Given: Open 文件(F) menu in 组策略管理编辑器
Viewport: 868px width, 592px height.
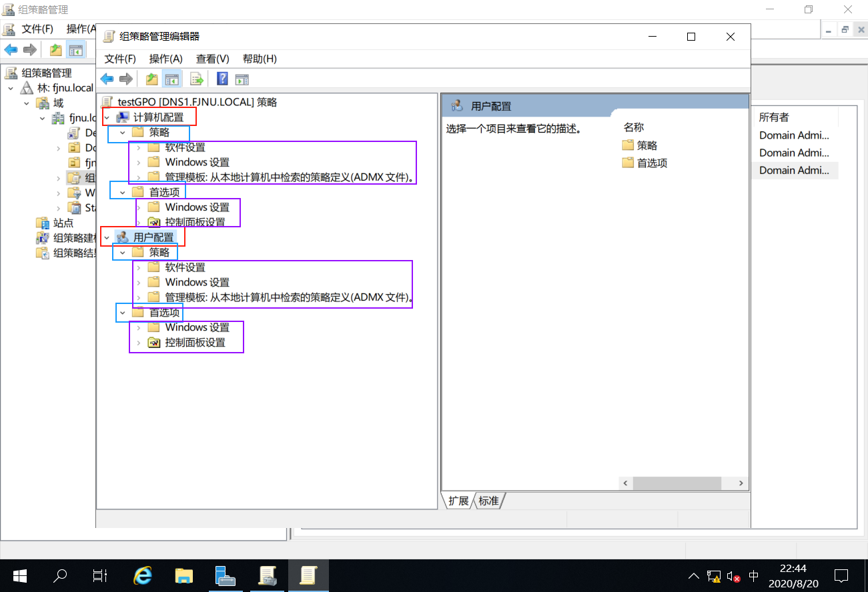Looking at the screenshot, I should [x=120, y=59].
